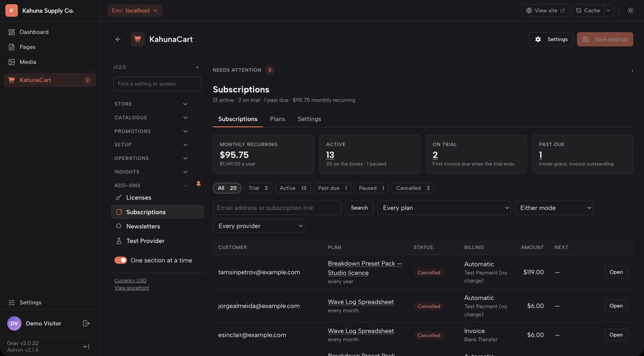The width and height of the screenshot is (644, 356).
Task: Expand the Needs Attention panel chevron
Action: pos(632,71)
